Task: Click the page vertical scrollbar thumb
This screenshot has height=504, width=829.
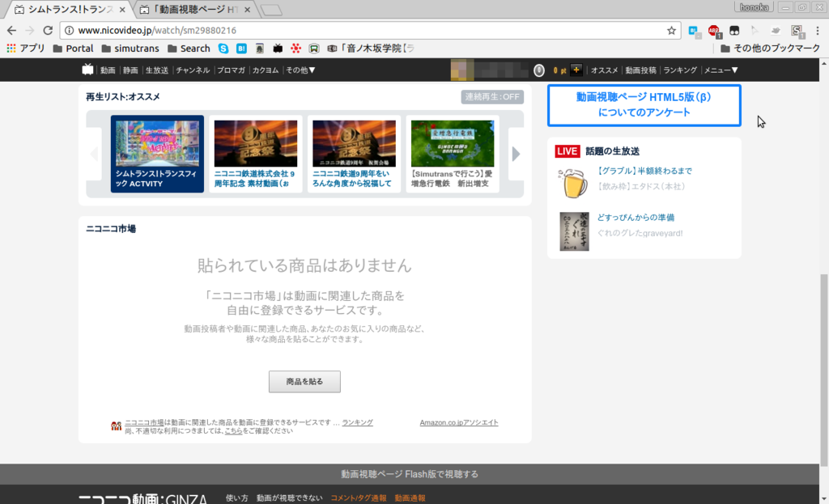Action: click(823, 370)
